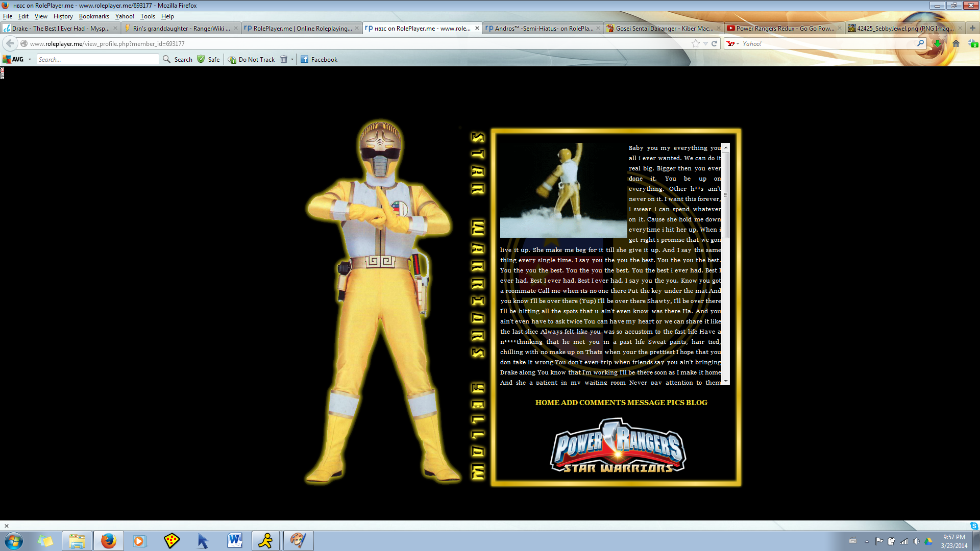
Task: Open the Bookmarks menu
Action: 94,16
